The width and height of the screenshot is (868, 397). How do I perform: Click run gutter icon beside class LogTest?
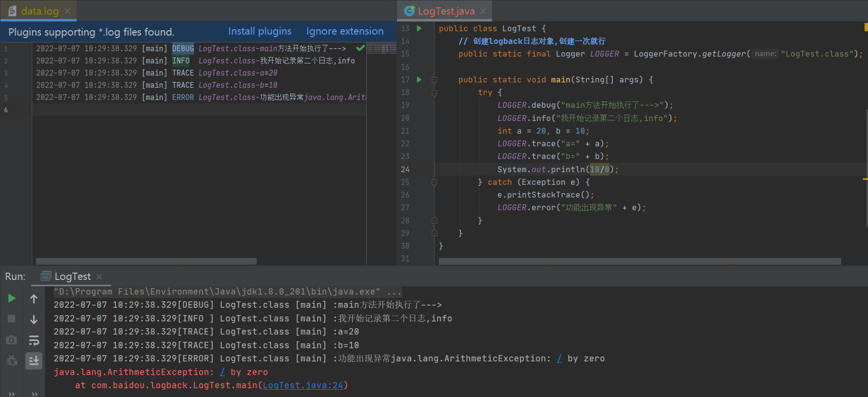coord(419,29)
